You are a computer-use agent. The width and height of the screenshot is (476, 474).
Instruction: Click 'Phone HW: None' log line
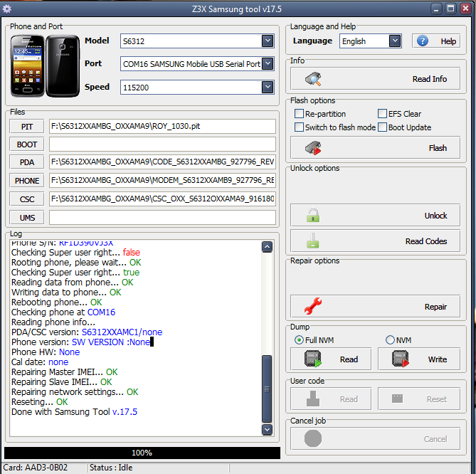click(46, 352)
